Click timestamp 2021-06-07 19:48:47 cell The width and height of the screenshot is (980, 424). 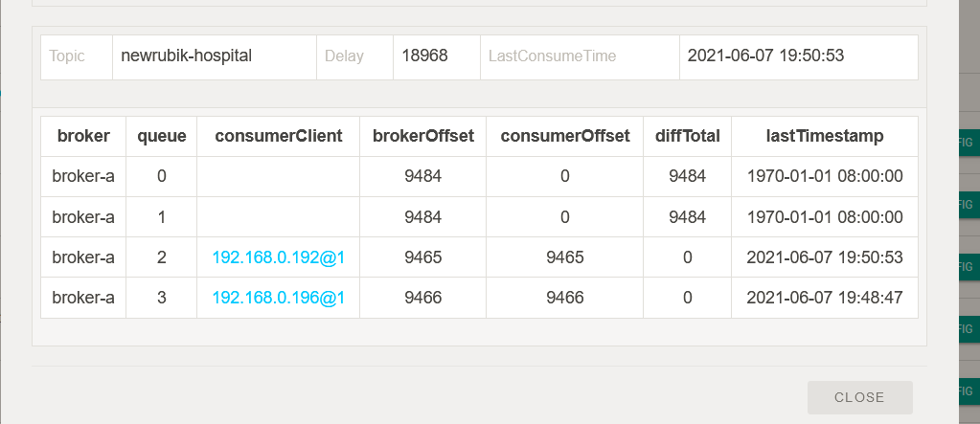(x=825, y=298)
